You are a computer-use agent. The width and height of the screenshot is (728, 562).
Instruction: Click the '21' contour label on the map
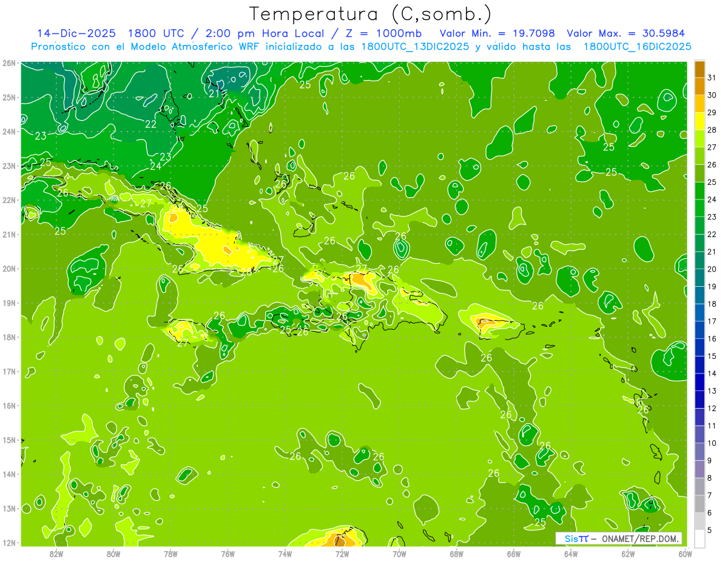(x=214, y=94)
